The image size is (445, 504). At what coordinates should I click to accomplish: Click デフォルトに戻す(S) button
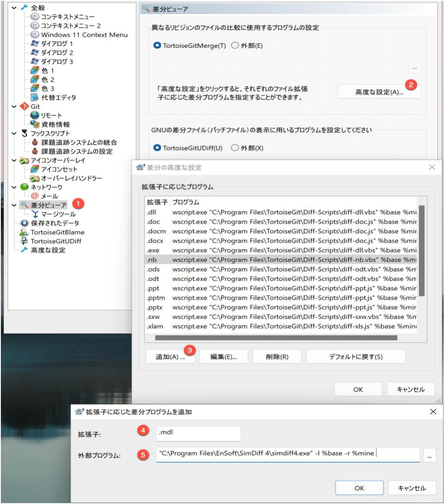[356, 357]
